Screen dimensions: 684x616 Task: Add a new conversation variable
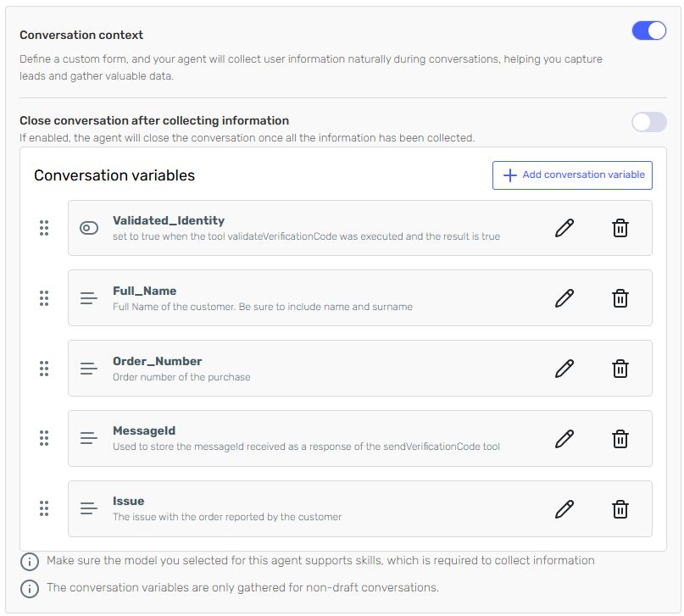(x=572, y=175)
